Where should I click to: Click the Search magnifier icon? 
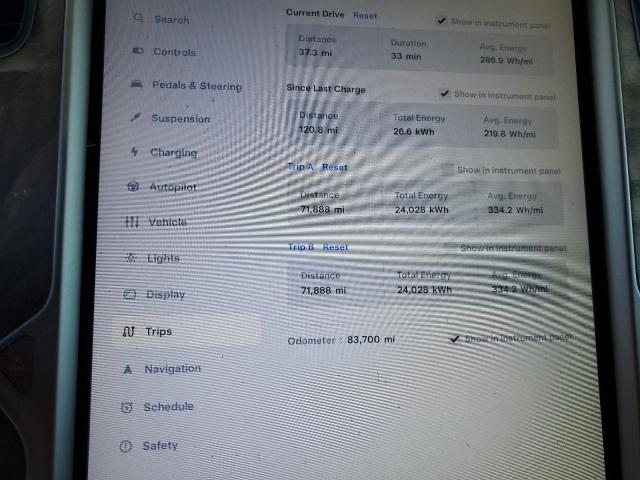coord(138,19)
